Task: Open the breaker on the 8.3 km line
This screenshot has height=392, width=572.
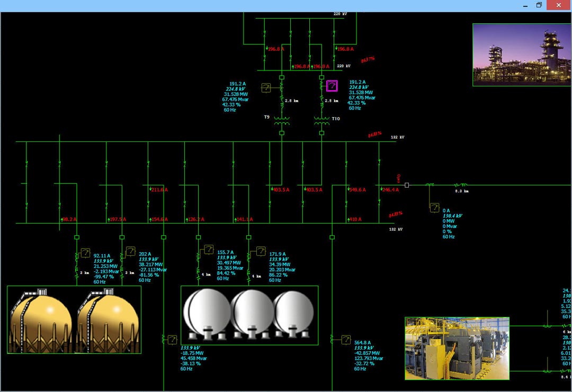Action: (x=407, y=185)
